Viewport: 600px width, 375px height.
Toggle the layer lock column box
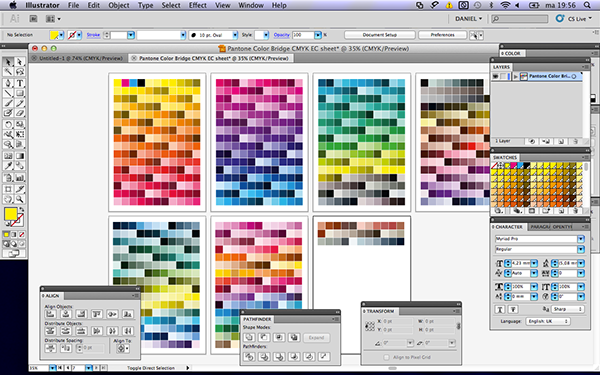pos(503,77)
